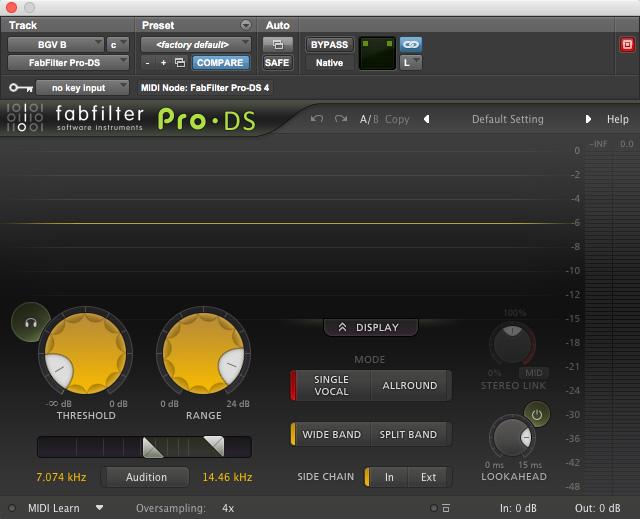Toggle the A/B state button
The image size is (640, 519).
coord(369,119)
